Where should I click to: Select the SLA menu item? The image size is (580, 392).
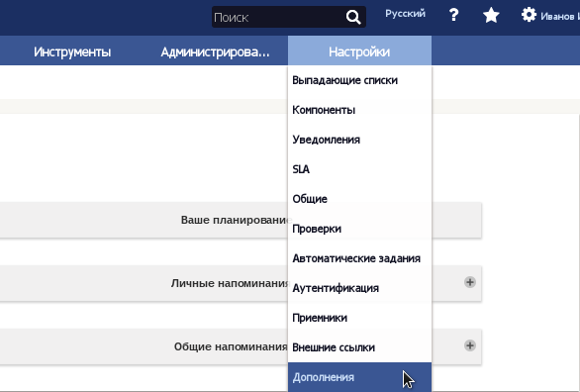click(x=301, y=169)
